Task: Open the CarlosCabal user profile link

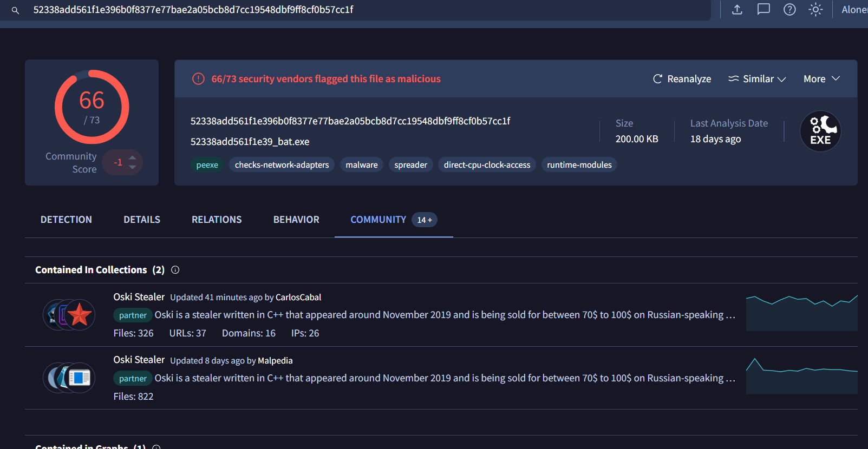Action: point(298,298)
